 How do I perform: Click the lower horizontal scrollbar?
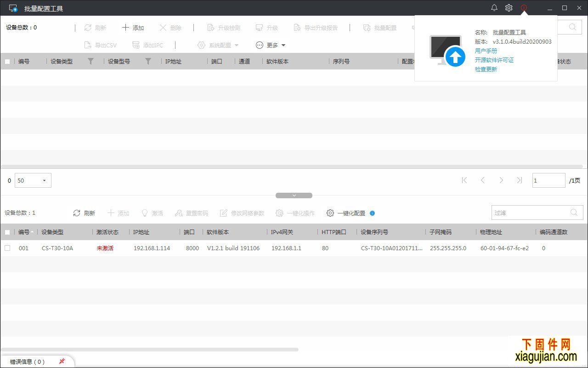150,350
